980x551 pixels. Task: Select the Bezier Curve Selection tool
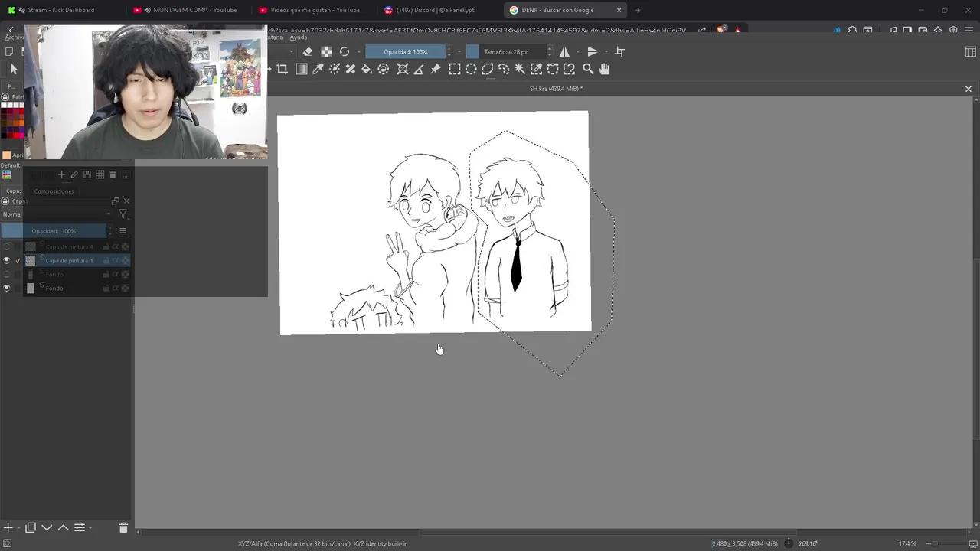(553, 69)
